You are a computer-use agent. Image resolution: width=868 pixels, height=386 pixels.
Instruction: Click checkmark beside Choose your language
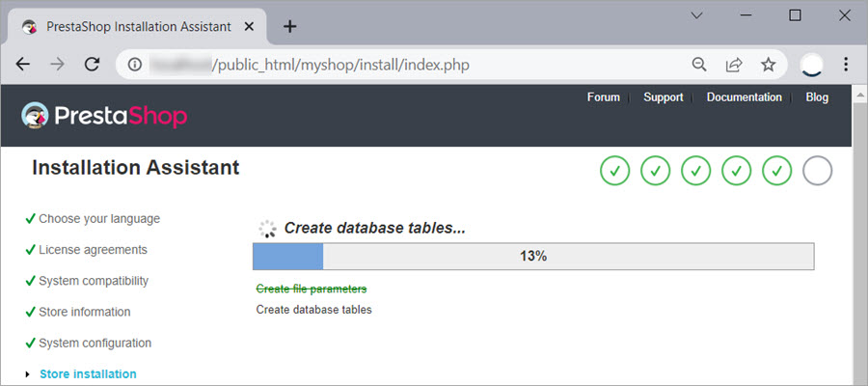(x=31, y=219)
